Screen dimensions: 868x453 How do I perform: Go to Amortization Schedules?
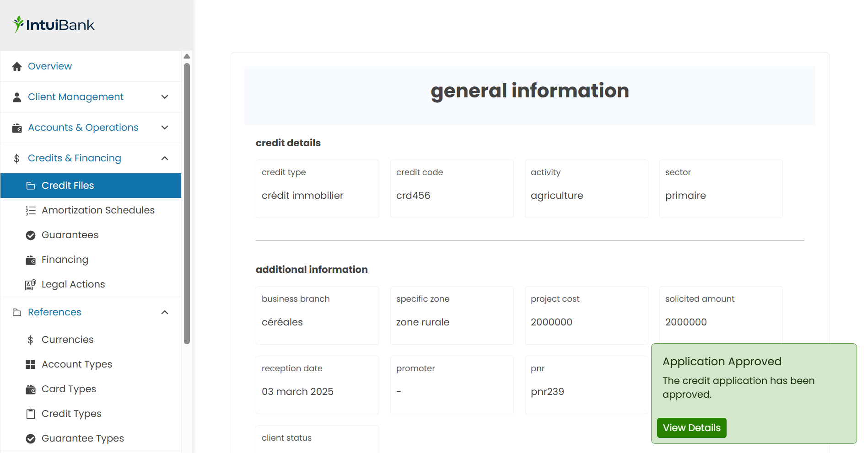(x=91, y=210)
